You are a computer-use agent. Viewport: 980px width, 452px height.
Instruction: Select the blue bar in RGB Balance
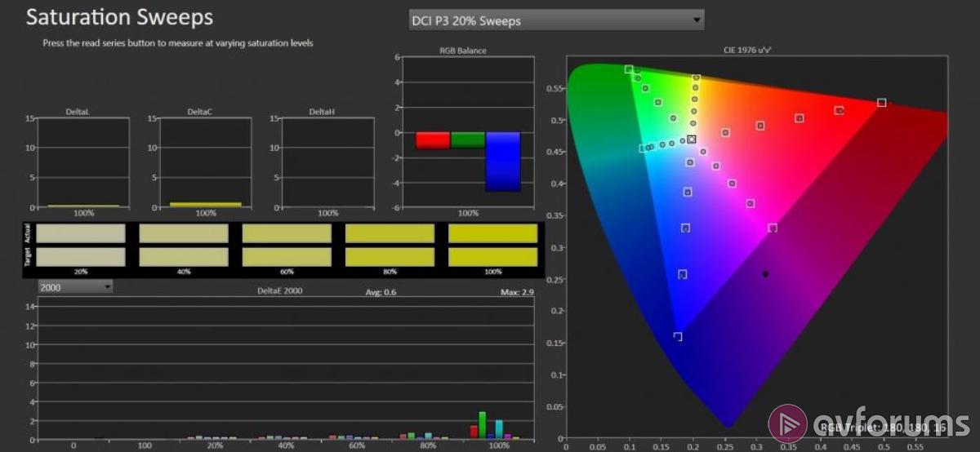tap(503, 162)
